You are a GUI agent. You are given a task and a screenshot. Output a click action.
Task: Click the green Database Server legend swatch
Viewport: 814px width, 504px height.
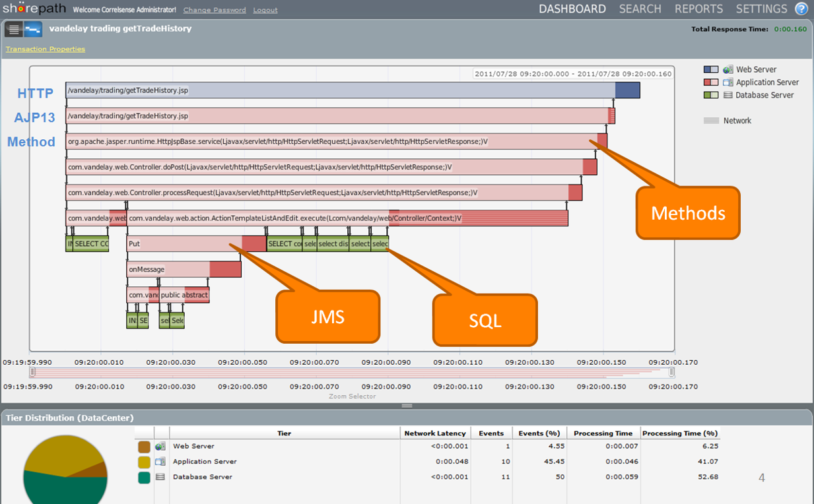[x=711, y=95]
